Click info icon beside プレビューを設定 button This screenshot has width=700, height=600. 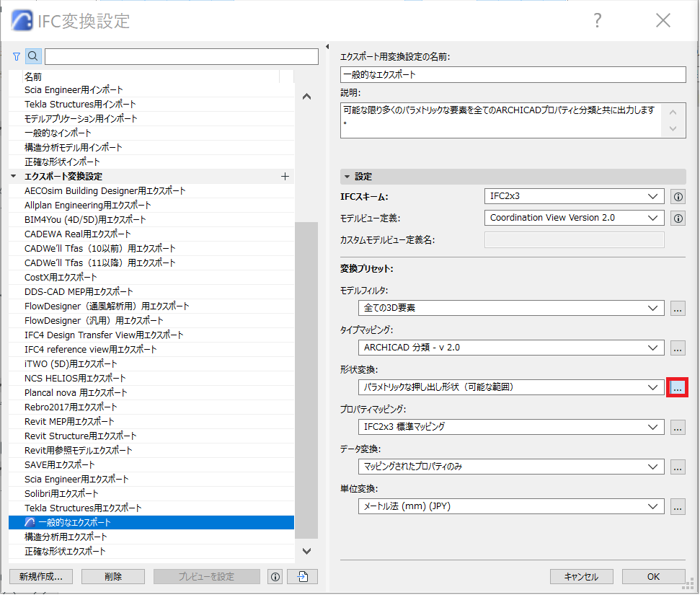click(275, 577)
